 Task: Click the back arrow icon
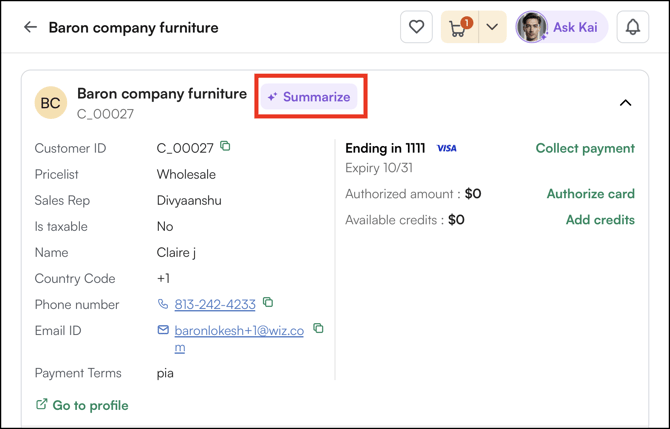[x=30, y=27]
